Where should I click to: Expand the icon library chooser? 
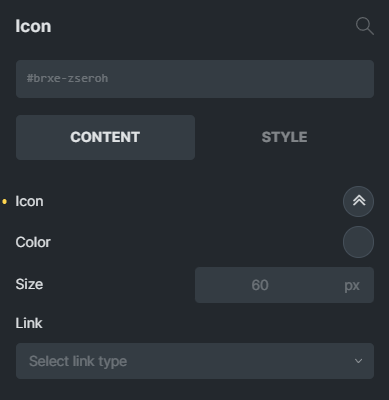(358, 202)
